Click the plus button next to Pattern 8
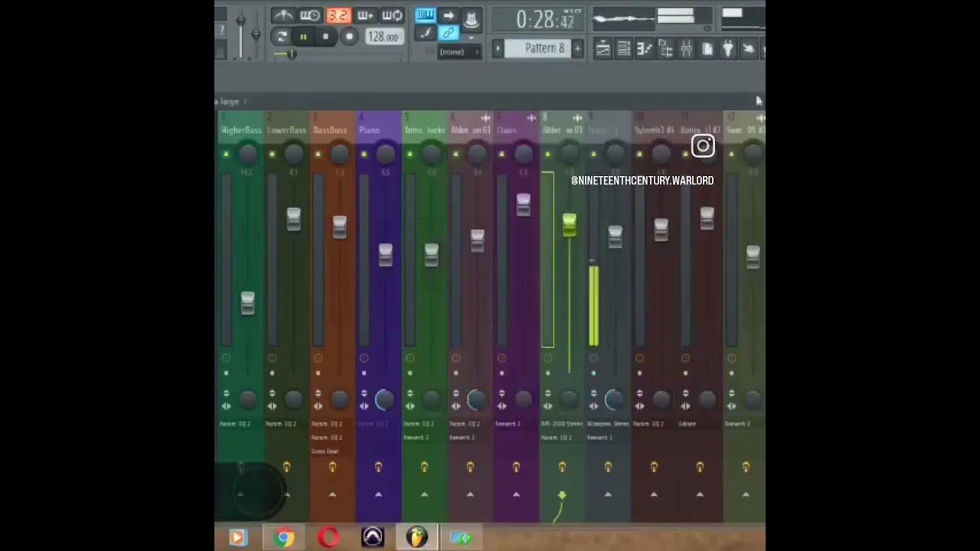980x551 pixels. [x=577, y=49]
